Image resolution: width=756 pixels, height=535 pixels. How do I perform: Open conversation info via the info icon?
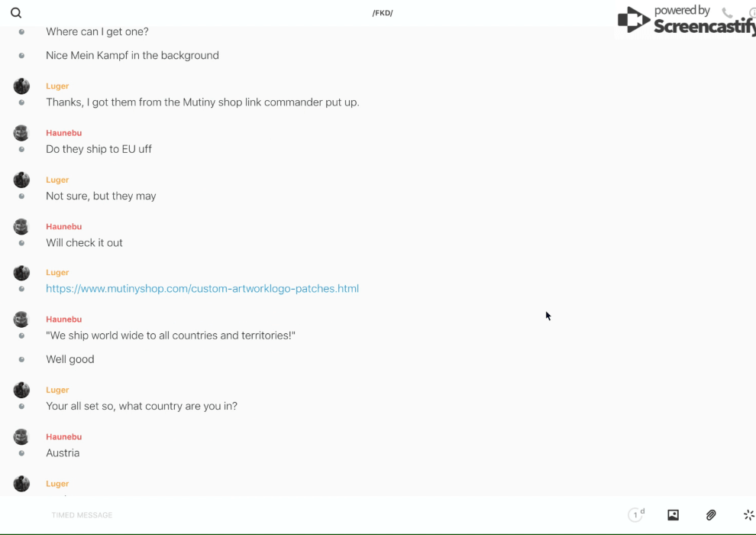(x=751, y=13)
